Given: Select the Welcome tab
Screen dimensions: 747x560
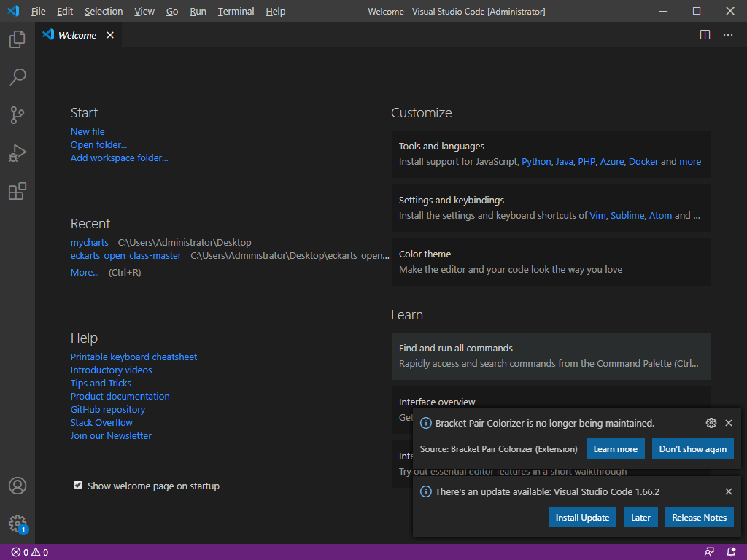Looking at the screenshot, I should (x=77, y=35).
